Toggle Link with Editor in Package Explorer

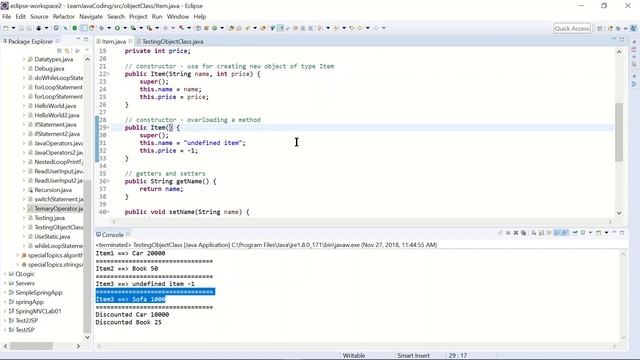point(67,51)
